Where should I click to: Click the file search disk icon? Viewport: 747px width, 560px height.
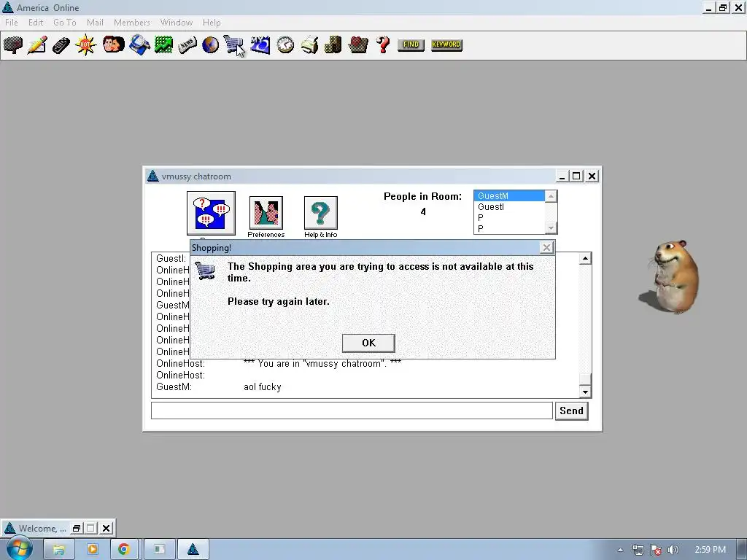(139, 45)
